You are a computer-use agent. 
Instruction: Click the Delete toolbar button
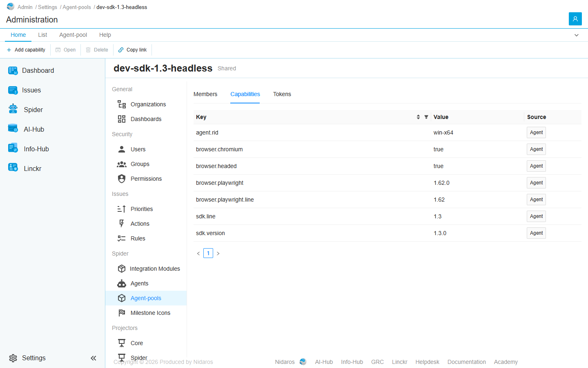click(x=97, y=50)
